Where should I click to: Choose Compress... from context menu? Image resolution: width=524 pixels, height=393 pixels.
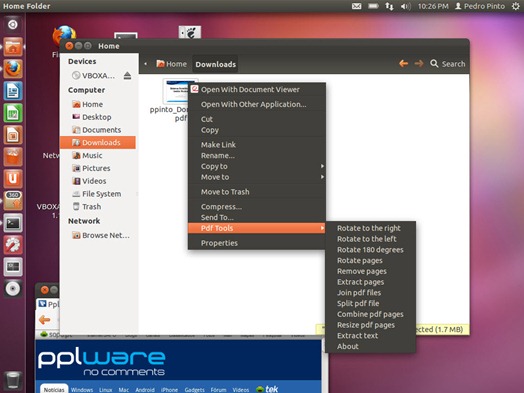pos(257,207)
